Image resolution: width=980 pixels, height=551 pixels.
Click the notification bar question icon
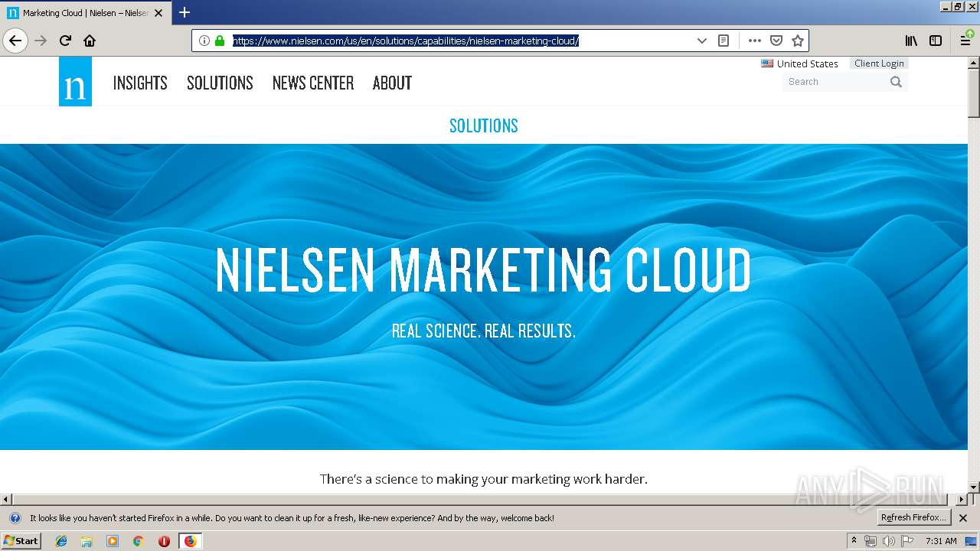(15, 518)
